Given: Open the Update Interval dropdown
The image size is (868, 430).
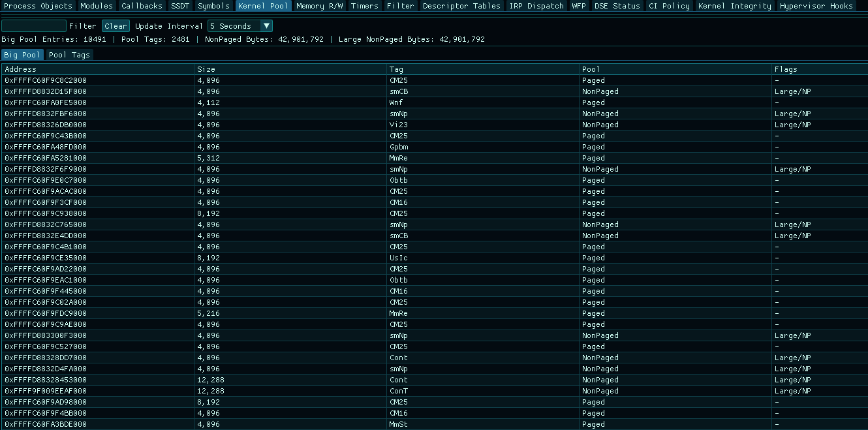Looking at the screenshot, I should tap(240, 26).
